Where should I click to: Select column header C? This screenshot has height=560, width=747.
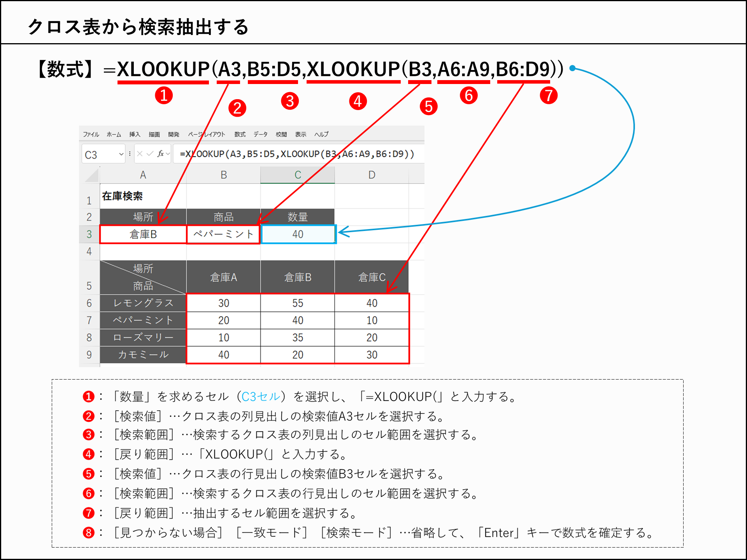(298, 174)
